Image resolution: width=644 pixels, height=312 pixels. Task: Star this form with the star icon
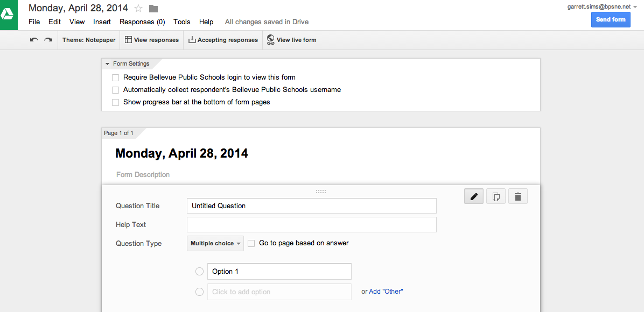[x=139, y=8]
